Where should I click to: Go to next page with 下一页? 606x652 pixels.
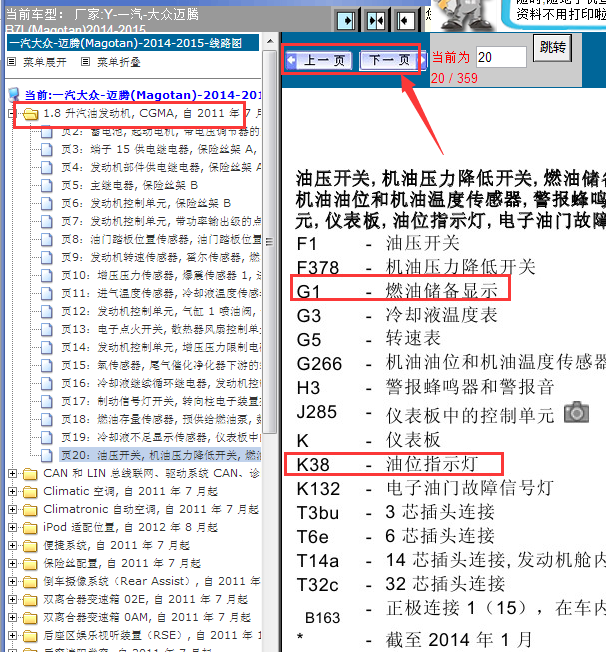[x=393, y=61]
